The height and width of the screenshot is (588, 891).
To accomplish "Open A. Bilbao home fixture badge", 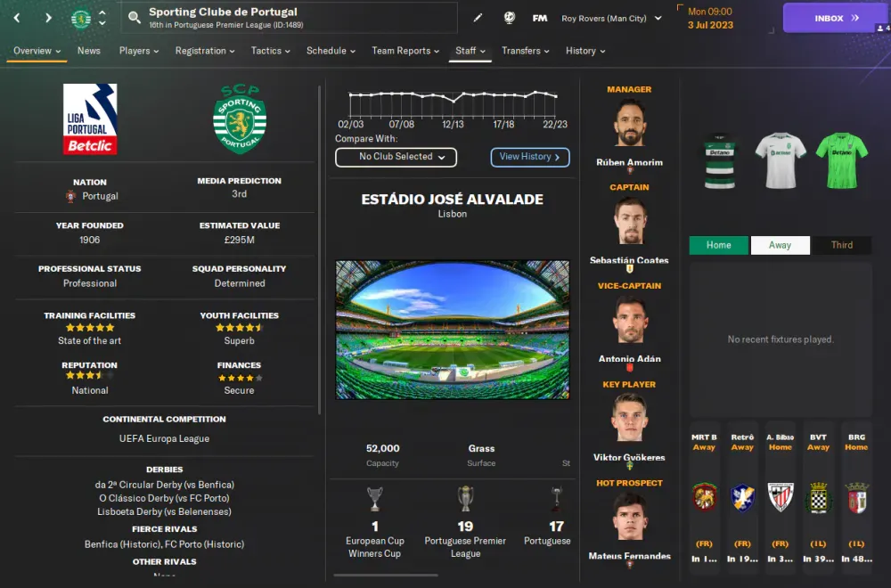I will click(781, 498).
